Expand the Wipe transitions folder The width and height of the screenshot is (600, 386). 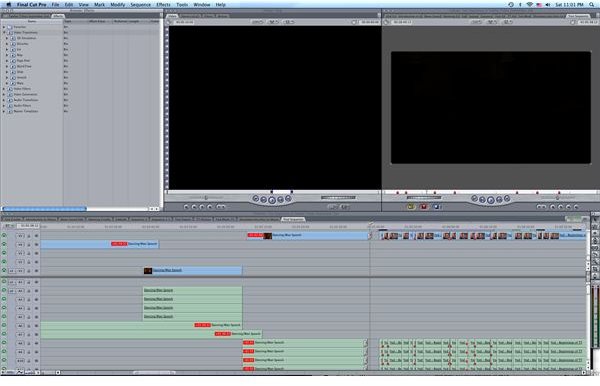pyautogui.click(x=7, y=83)
